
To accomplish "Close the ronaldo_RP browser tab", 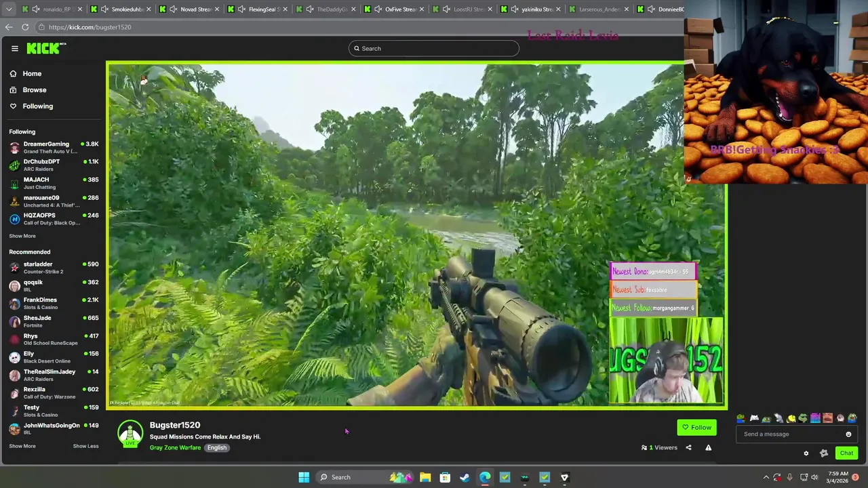I will [79, 9].
